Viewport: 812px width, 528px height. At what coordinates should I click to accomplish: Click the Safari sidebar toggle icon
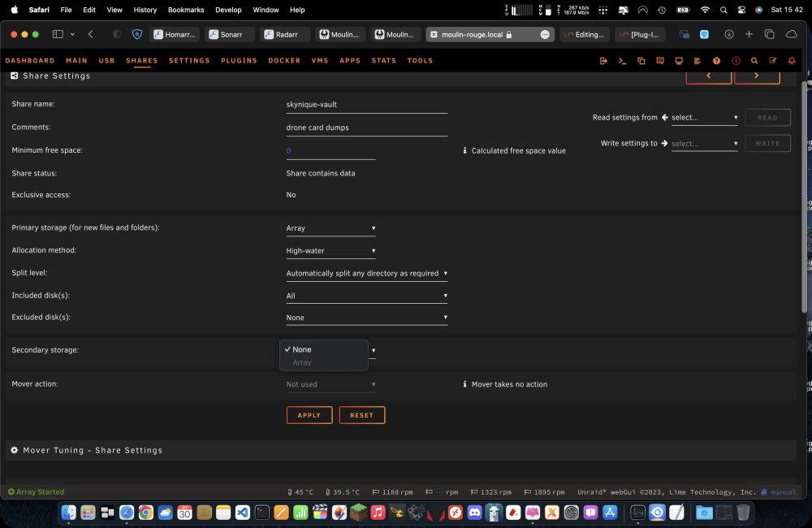tap(58, 34)
